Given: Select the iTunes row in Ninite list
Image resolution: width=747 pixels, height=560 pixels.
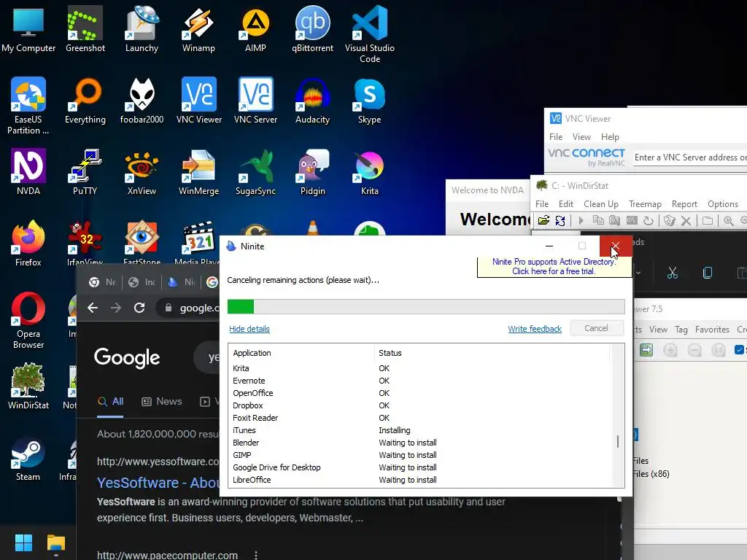Looking at the screenshot, I should [x=419, y=430].
